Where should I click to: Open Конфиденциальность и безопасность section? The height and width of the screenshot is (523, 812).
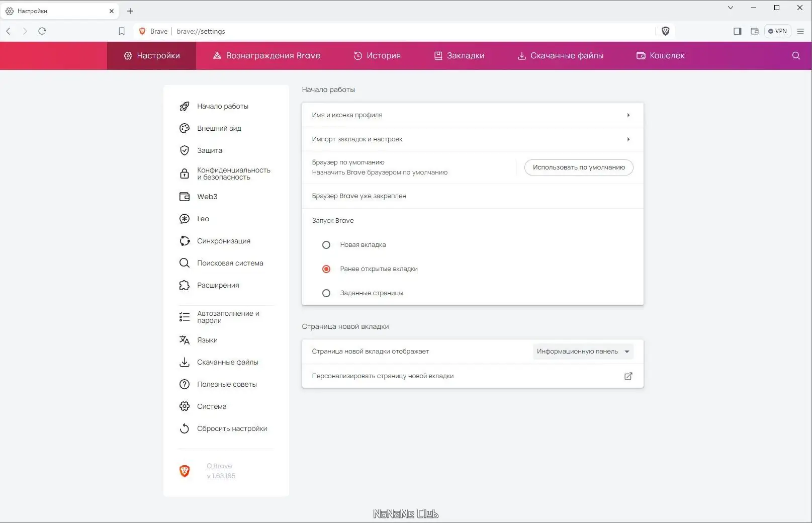point(234,173)
